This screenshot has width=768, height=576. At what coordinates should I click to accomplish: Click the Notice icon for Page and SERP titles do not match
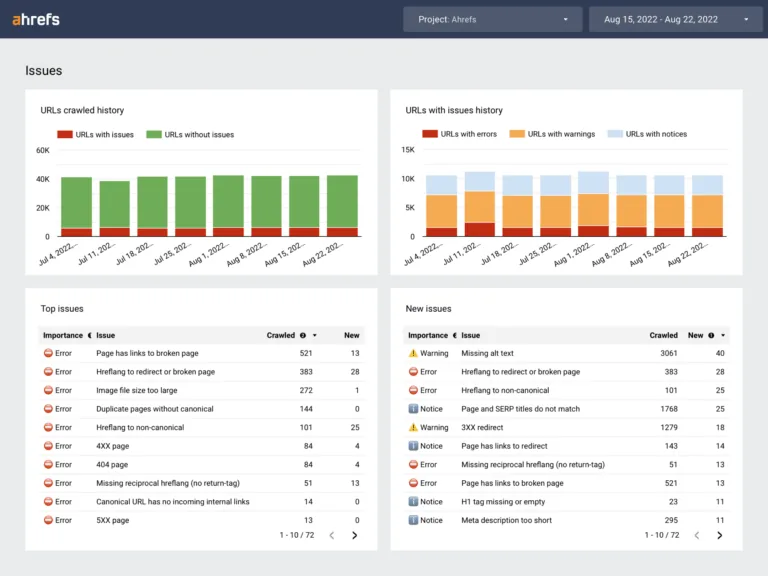point(413,409)
